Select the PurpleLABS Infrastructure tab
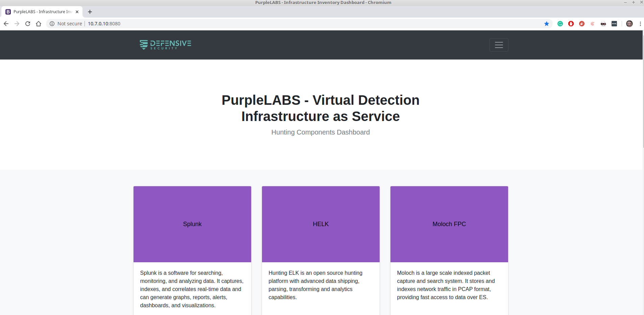The image size is (644, 315). coord(42,12)
